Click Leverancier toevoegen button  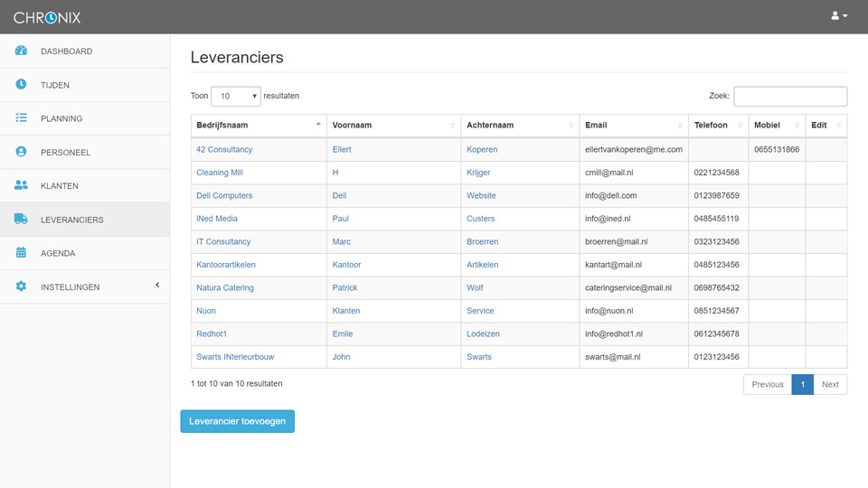click(x=238, y=421)
